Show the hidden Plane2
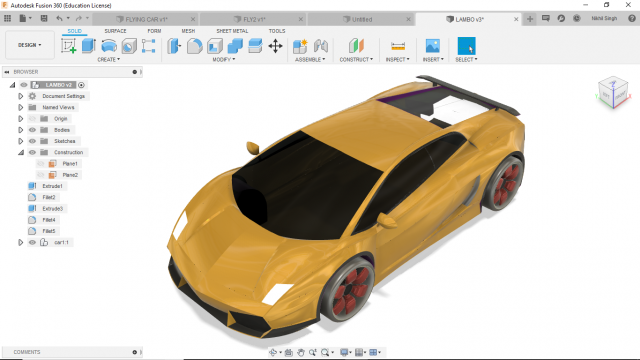Image resolution: width=640 pixels, height=360 pixels. pyautogui.click(x=40, y=175)
